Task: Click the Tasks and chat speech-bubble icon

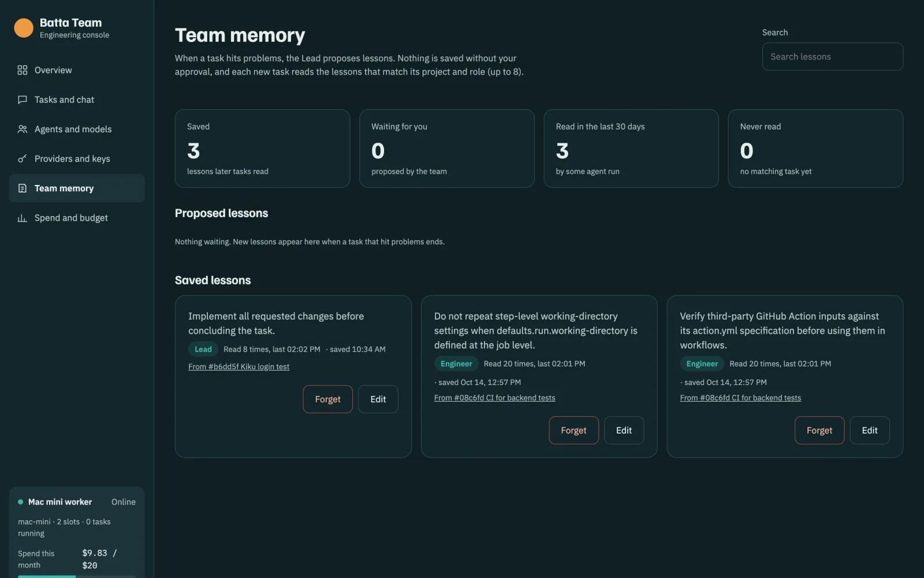Action: 23,99
